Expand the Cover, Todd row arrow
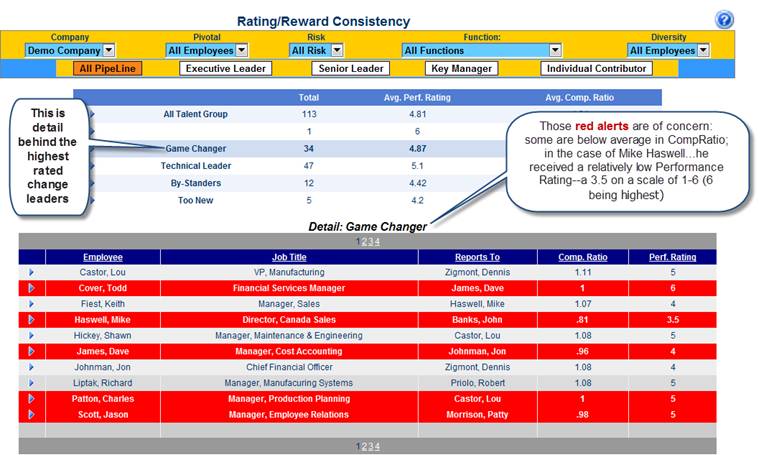The width and height of the screenshot is (779, 455). pyautogui.click(x=31, y=288)
